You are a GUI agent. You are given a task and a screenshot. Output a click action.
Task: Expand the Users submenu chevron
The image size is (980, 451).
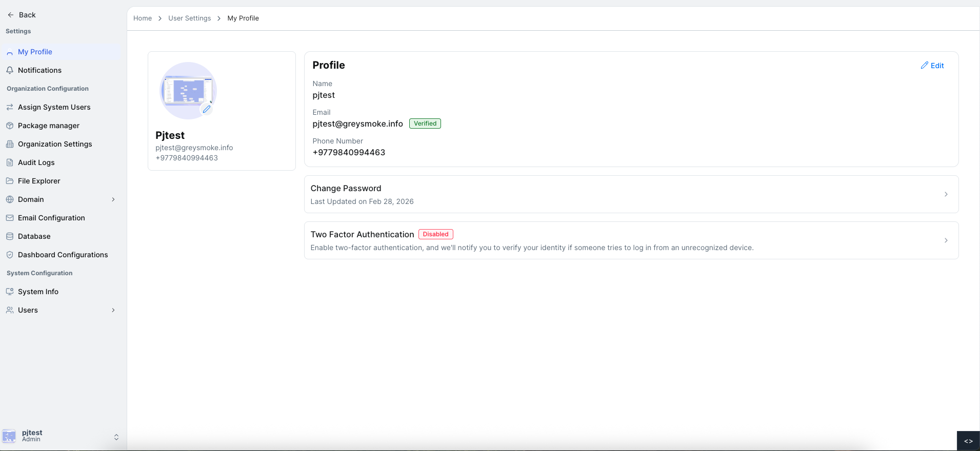[x=113, y=310]
